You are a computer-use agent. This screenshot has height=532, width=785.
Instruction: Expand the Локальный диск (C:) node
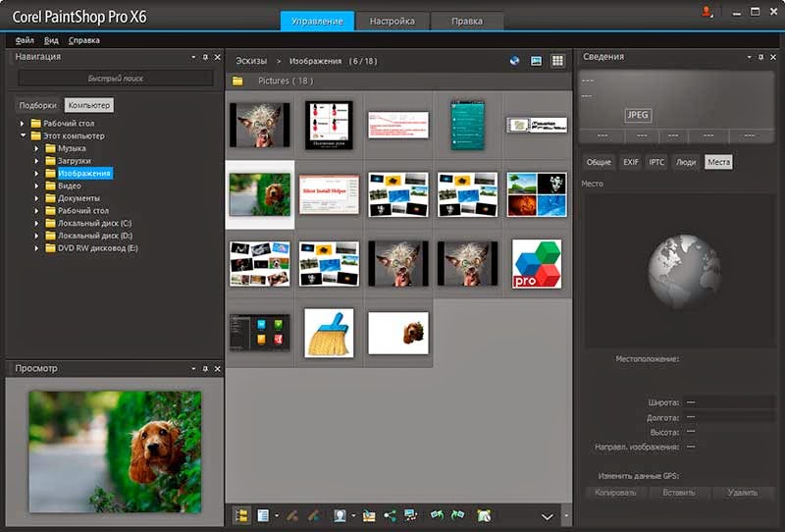click(x=36, y=223)
